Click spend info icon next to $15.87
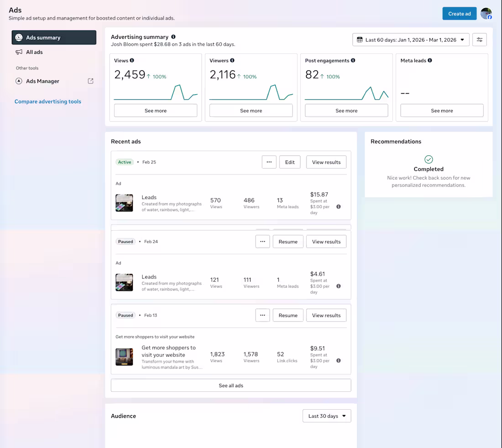Screen dimensions: 502x448 [x=338, y=206]
